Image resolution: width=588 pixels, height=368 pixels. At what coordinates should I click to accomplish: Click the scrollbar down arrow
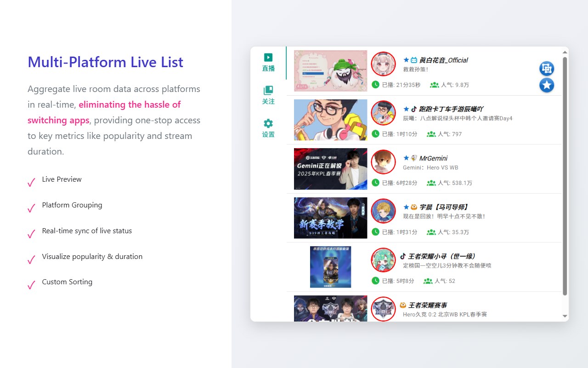pyautogui.click(x=565, y=316)
